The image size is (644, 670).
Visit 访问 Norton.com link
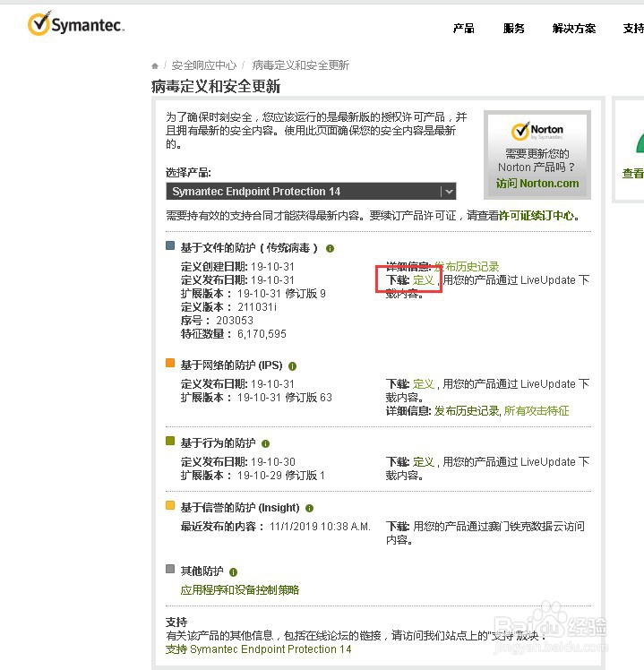coord(537,184)
